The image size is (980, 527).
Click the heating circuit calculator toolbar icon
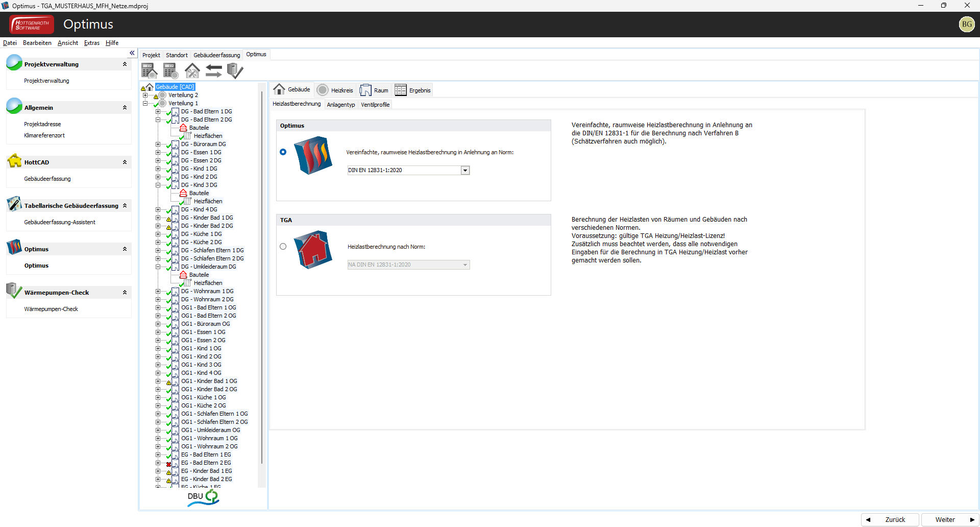tap(170, 70)
